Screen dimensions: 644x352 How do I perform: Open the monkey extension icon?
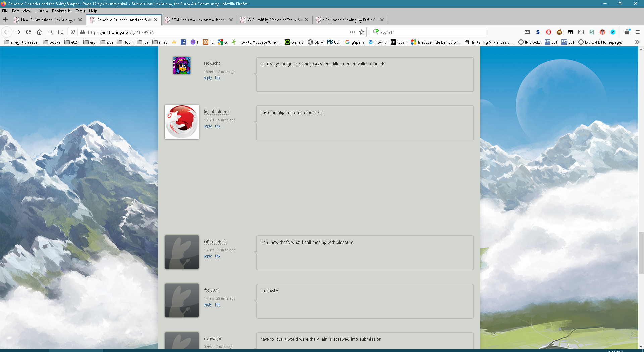point(559,32)
